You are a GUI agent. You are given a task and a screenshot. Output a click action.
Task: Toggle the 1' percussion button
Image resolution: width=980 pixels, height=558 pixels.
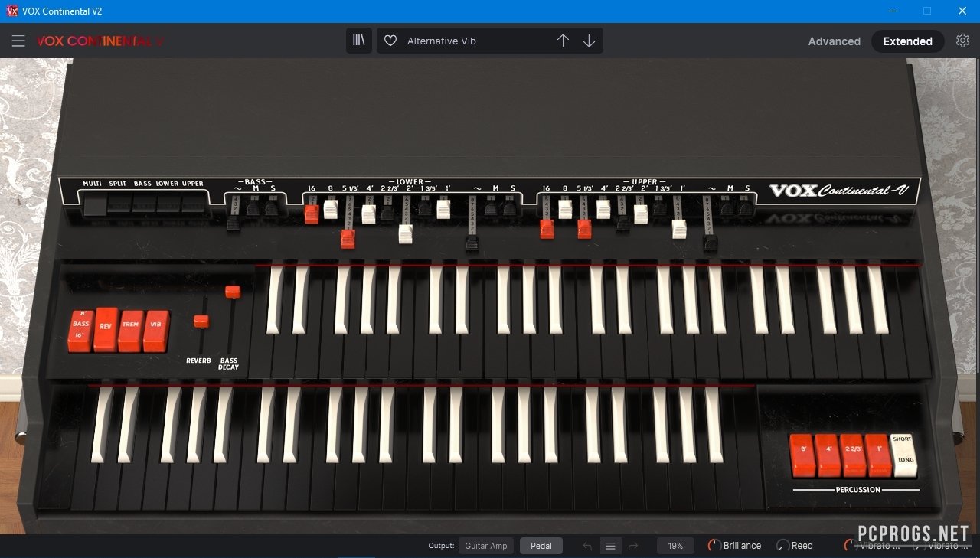[878, 455]
